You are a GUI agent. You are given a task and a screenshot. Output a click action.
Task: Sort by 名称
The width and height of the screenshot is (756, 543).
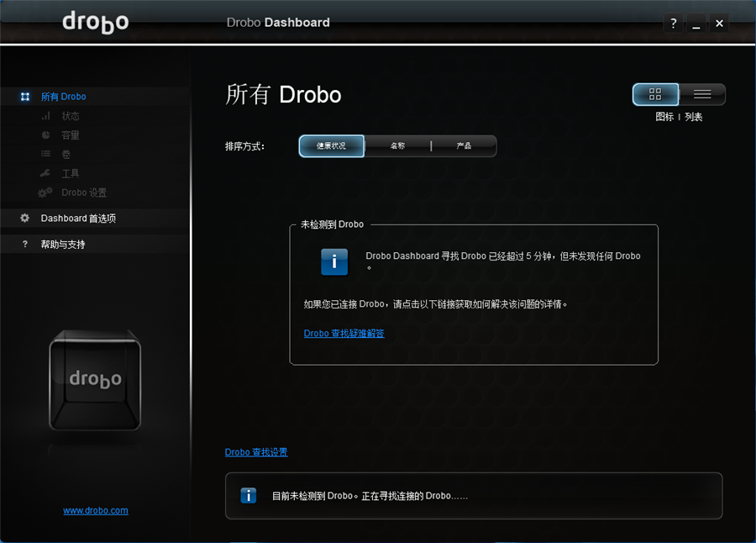point(397,146)
